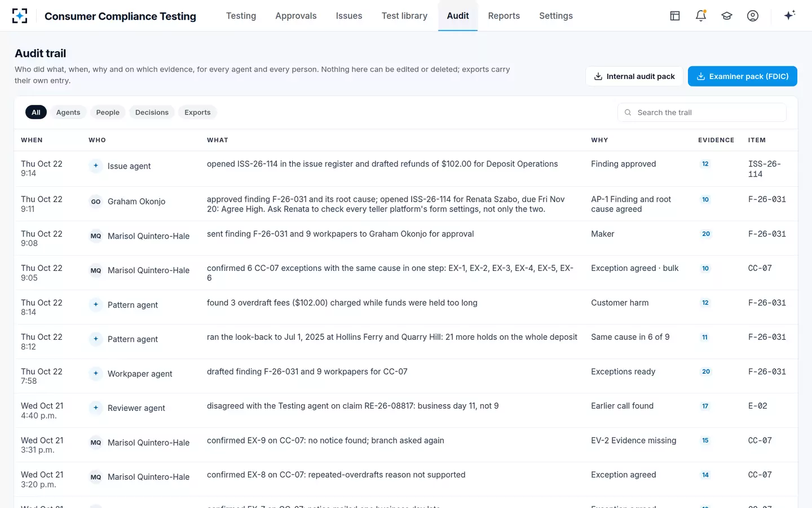Open the Reports tab

[x=504, y=16]
